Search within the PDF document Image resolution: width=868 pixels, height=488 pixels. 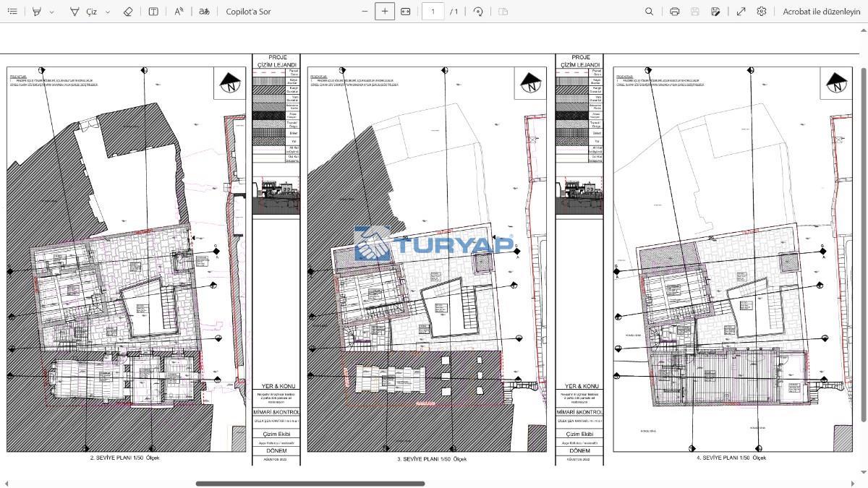coord(649,12)
